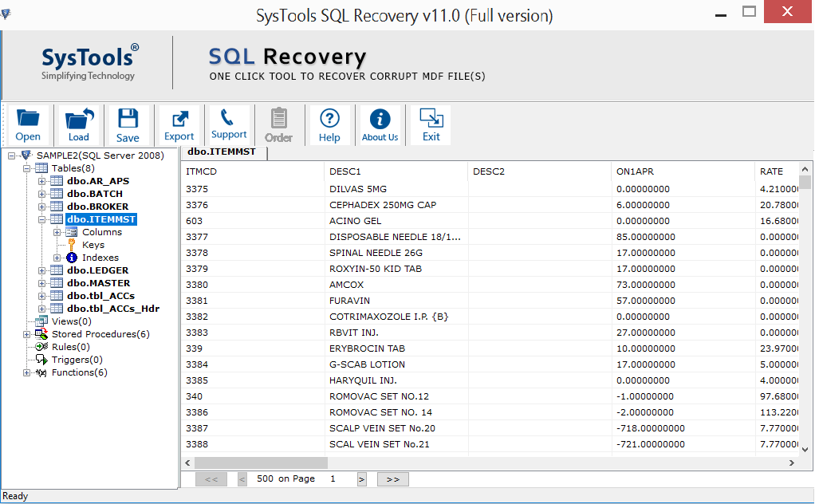Click the Triggers icon in tree
The height and width of the screenshot is (504, 815).
(x=41, y=360)
